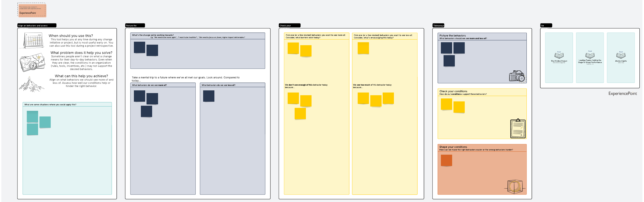
Task: Click the book icon above The Friction Project
Action: coord(559,56)
